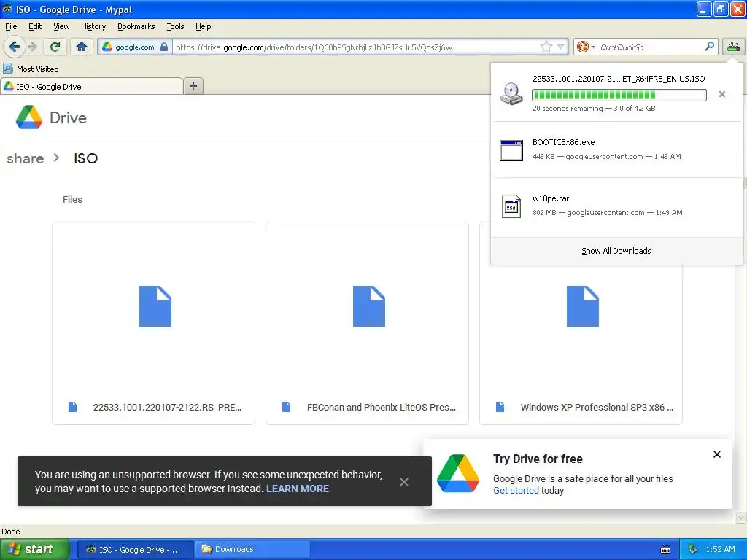The height and width of the screenshot is (560, 747).
Task: Open the Tools menu
Action: 175,26
